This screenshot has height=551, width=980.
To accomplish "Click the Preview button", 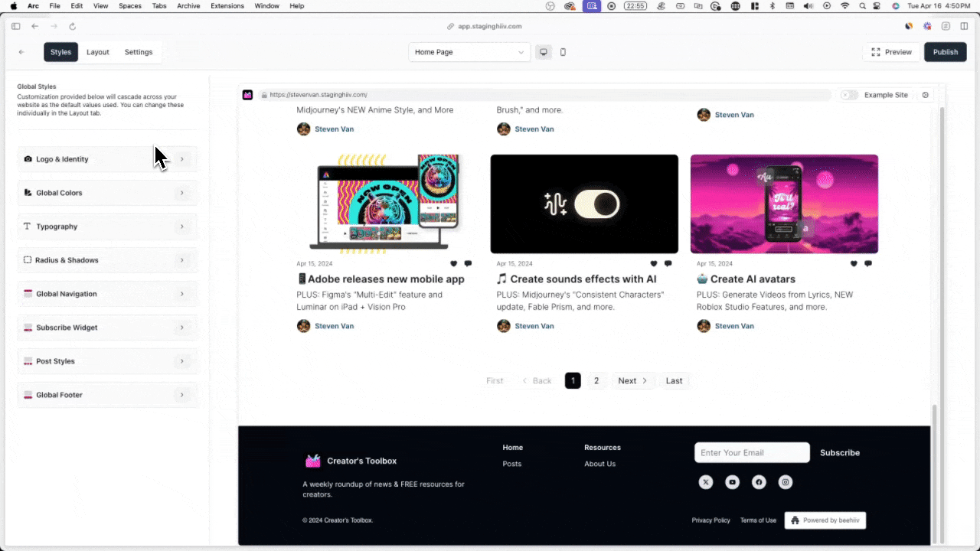I will 892,52.
